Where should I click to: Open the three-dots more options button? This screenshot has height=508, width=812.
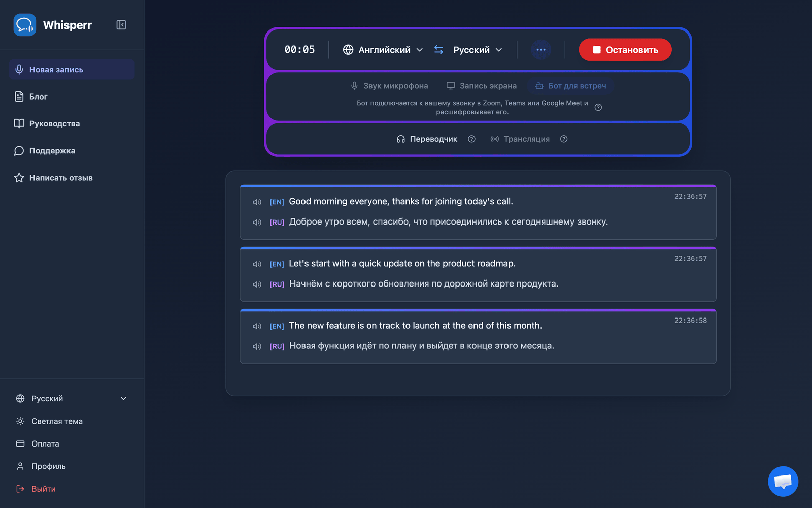(541, 50)
